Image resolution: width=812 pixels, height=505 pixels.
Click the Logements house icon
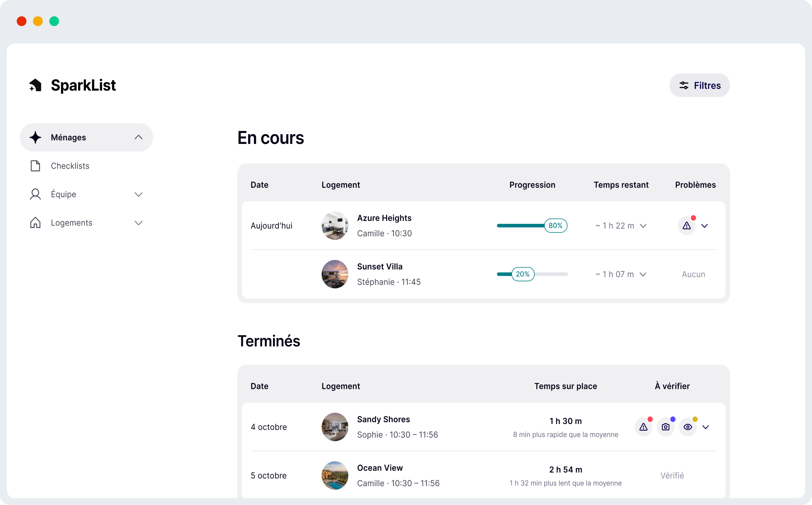[x=35, y=222]
